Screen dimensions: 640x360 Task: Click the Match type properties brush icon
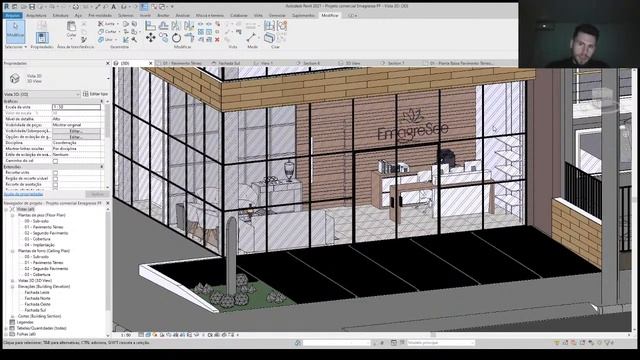click(84, 40)
